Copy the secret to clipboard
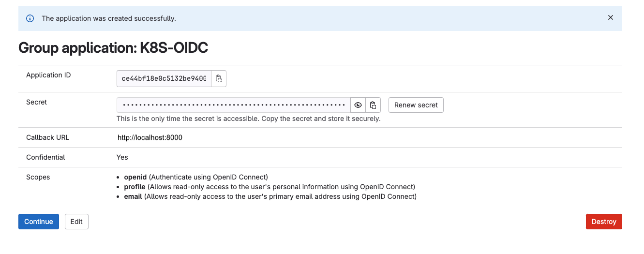 (373, 105)
